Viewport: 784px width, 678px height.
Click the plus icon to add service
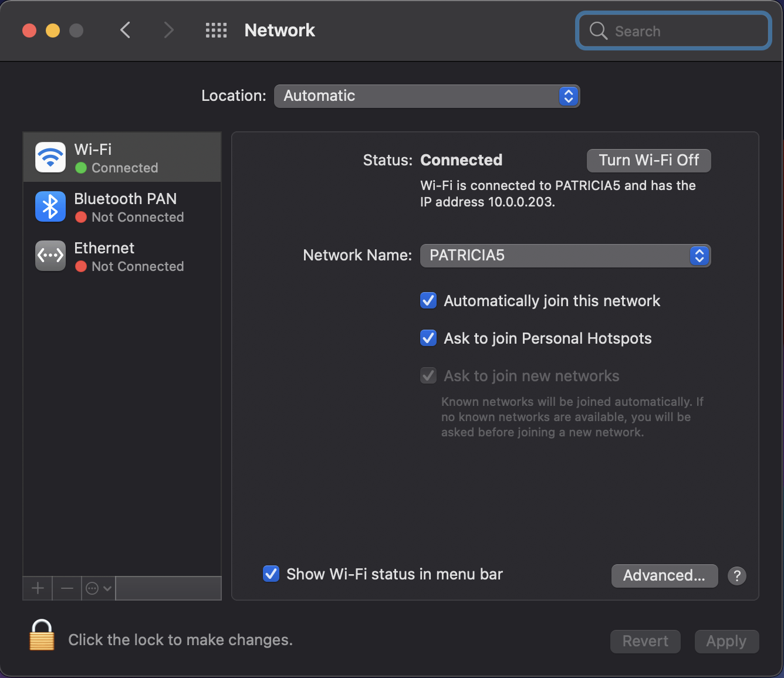[38, 588]
